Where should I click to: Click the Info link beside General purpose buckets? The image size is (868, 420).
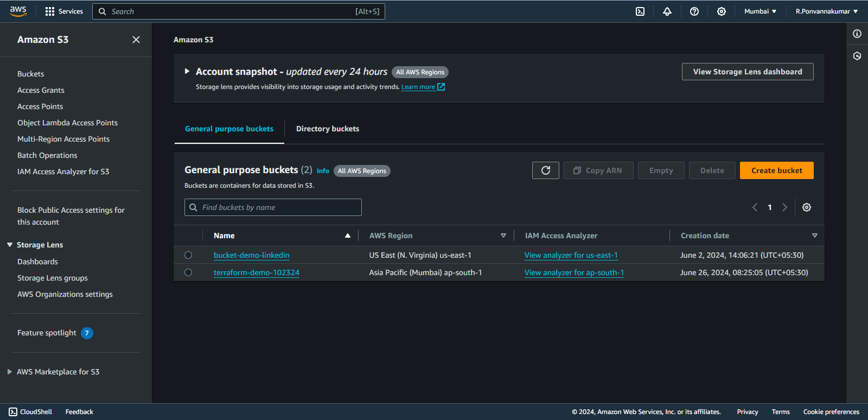coord(323,171)
